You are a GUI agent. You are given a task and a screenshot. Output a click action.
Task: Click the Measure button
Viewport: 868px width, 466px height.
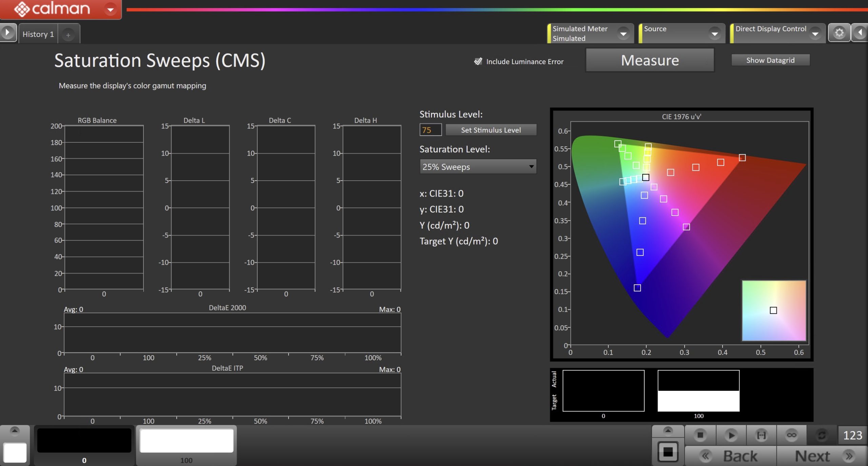pyautogui.click(x=650, y=60)
